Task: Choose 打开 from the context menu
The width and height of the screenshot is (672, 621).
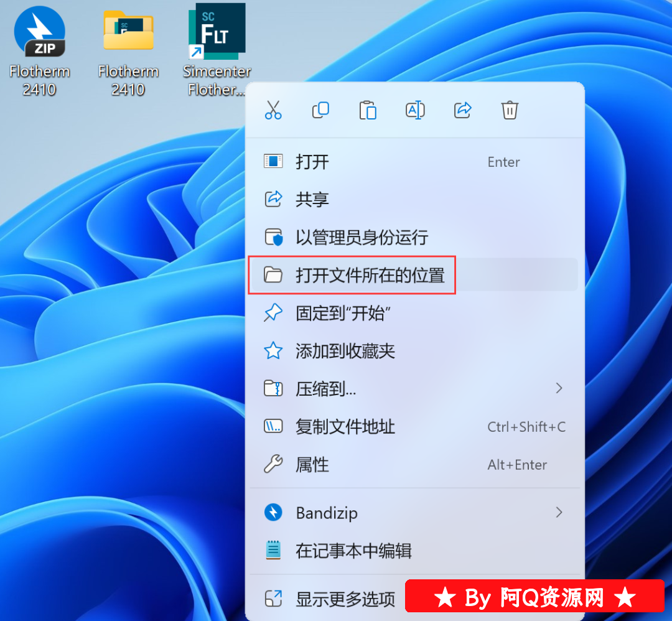Action: 414,162
